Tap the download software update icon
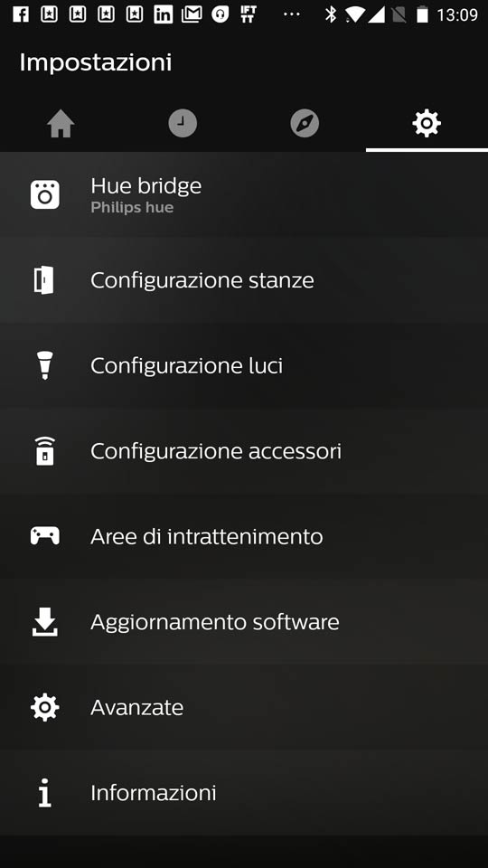Viewport: 488px width, 868px height. coord(45,622)
